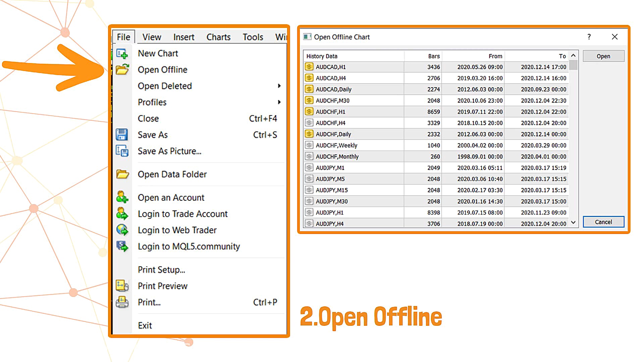Open the Charts menu

pos(218,37)
